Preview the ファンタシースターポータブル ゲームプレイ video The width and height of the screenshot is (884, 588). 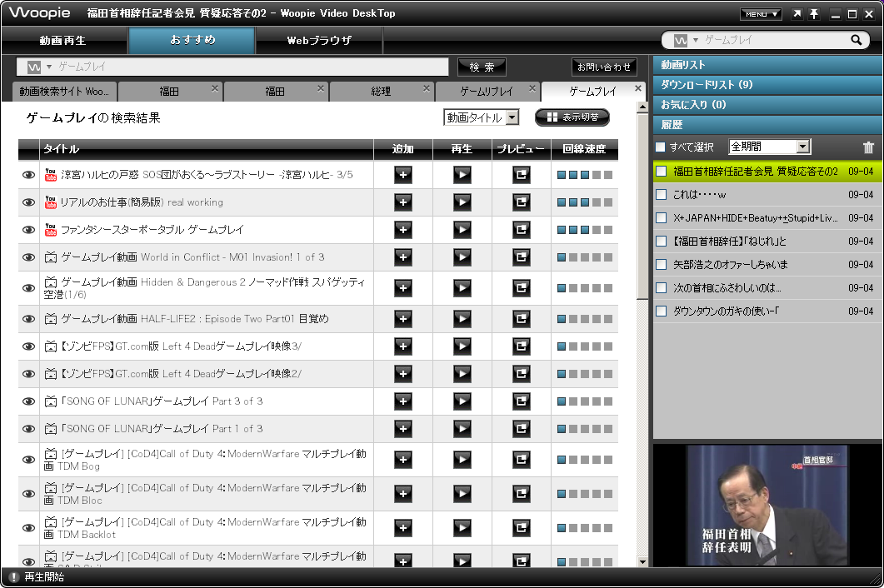521,229
